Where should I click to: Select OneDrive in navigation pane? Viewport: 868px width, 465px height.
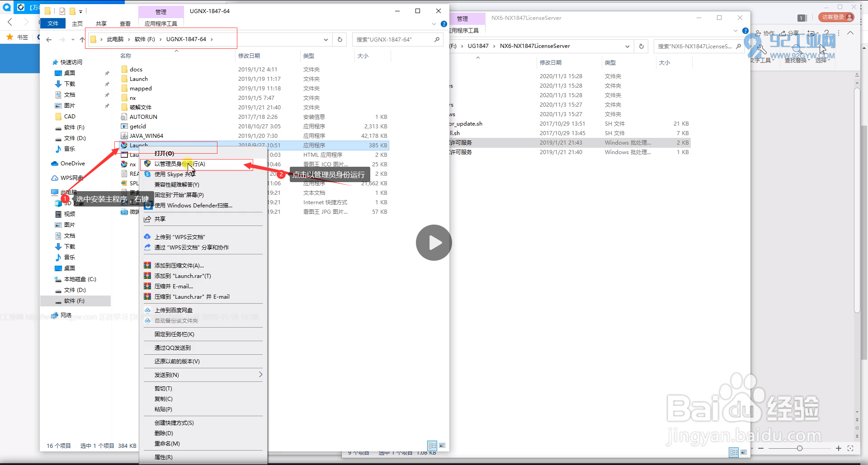pyautogui.click(x=72, y=163)
